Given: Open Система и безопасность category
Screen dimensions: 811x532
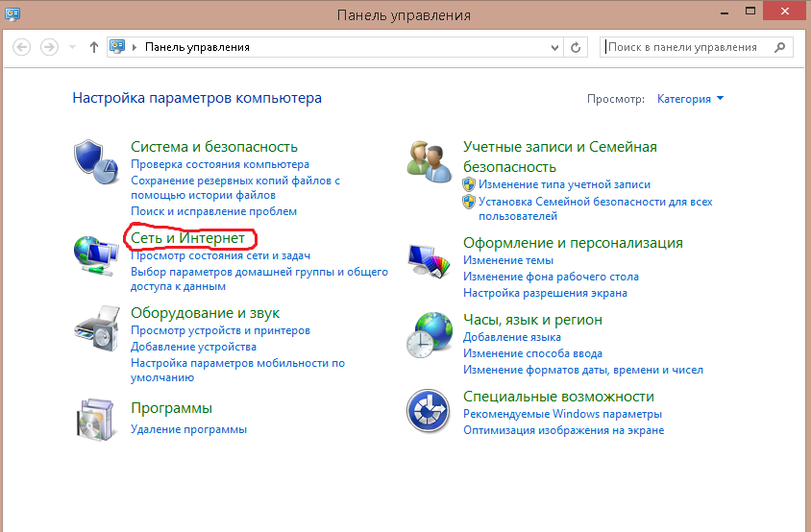Looking at the screenshot, I should point(214,147).
